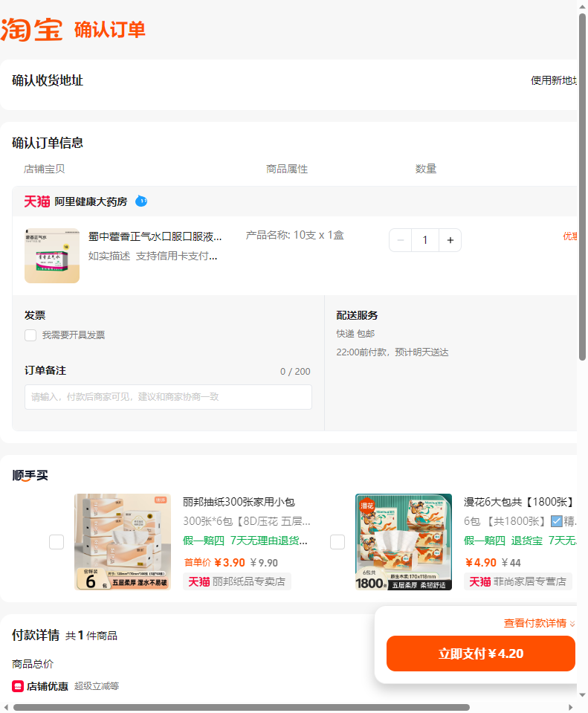
Task: Open product title 蜀中藿香正气水口服口服液
Action: (155, 236)
